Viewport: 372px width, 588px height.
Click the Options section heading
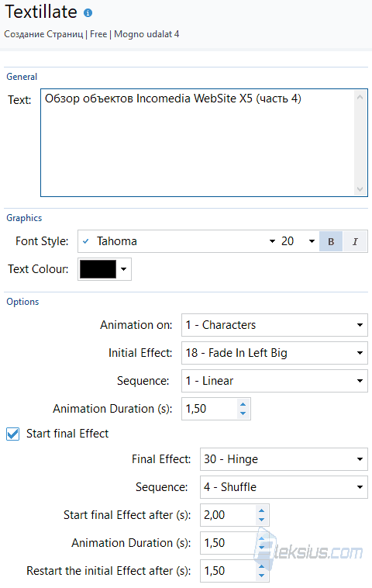[x=22, y=302]
